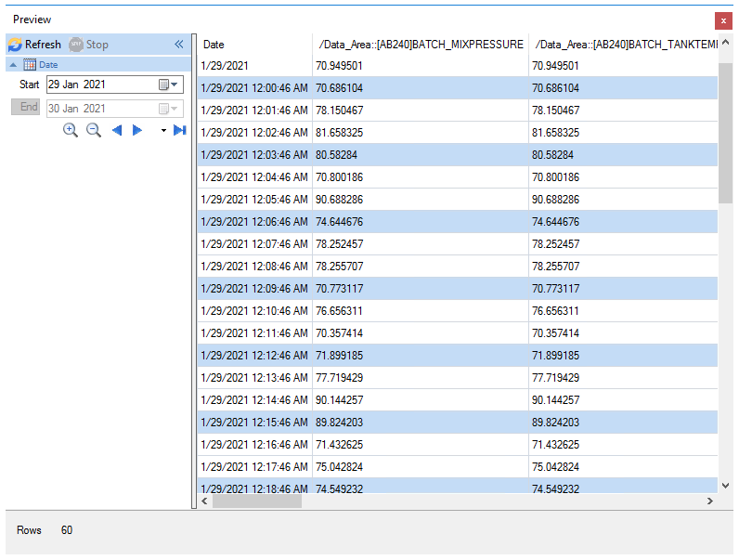Click the Refresh icon button

point(35,45)
